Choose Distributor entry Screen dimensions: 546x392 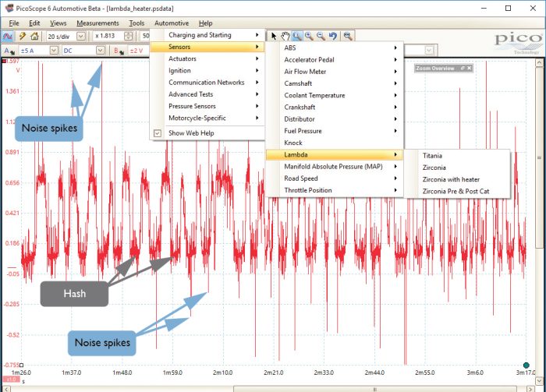pyautogui.click(x=335, y=119)
